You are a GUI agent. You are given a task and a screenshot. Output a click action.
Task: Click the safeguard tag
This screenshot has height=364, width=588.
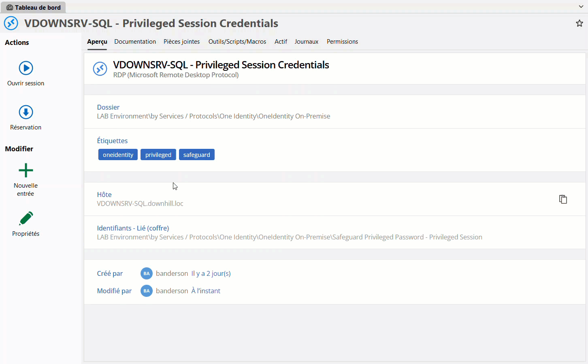196,154
